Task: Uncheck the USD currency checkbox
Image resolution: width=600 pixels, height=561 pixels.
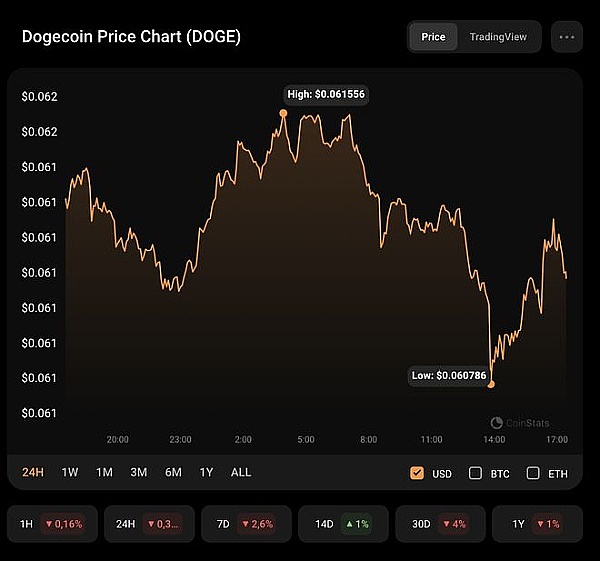Action: click(417, 473)
